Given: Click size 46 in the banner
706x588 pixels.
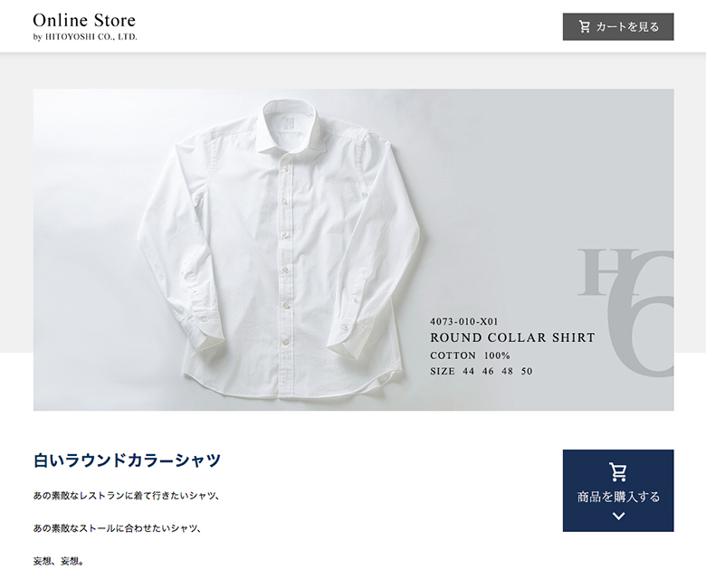Looking at the screenshot, I should [488, 372].
